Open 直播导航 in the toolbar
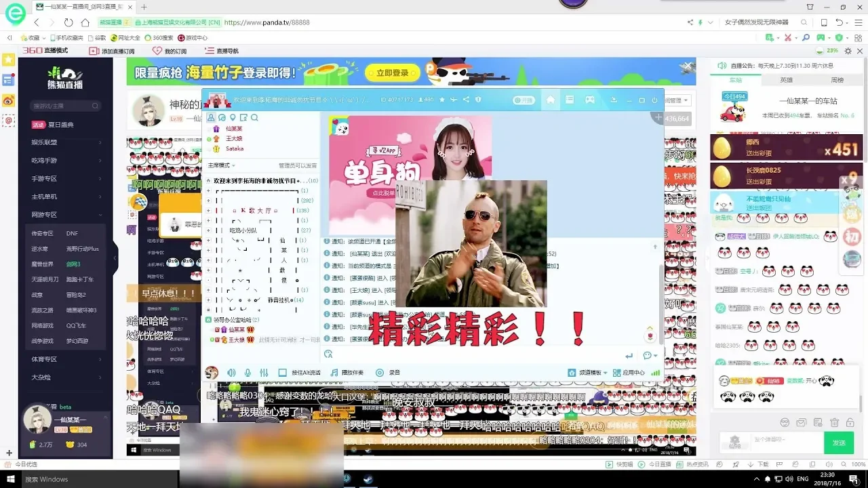 pyautogui.click(x=222, y=51)
